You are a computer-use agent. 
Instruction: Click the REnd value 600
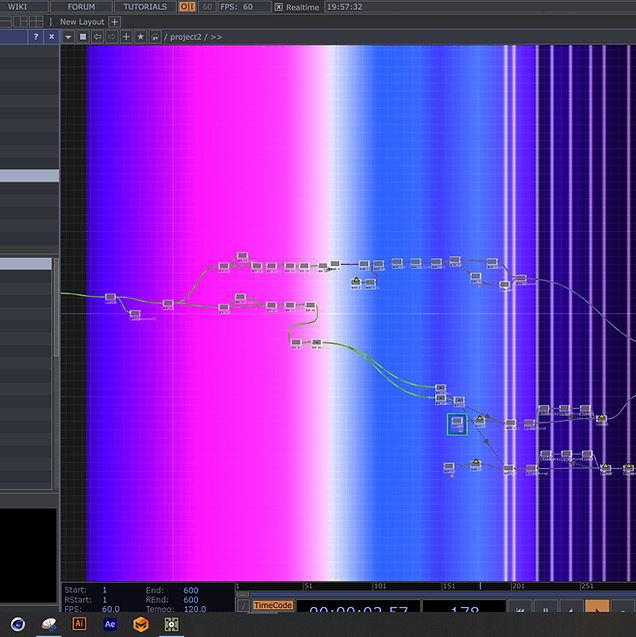(x=190, y=600)
